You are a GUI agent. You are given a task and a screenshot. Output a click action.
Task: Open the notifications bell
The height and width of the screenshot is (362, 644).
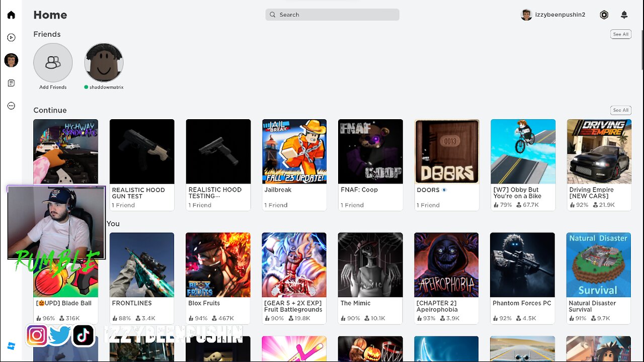point(624,15)
